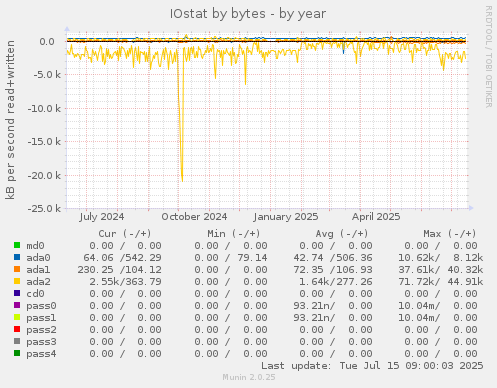Click the 'Last update' timestamp line
The width and height of the screenshot is (497, 388).
pos(372,366)
